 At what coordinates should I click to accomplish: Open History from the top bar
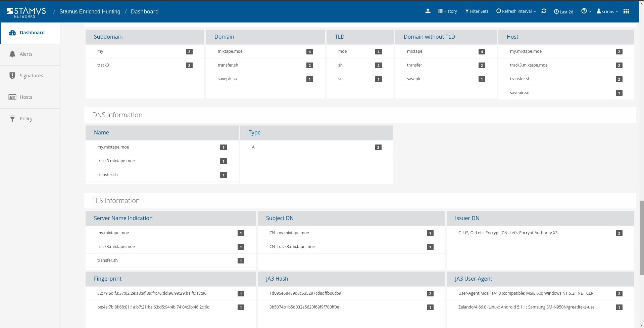448,11
